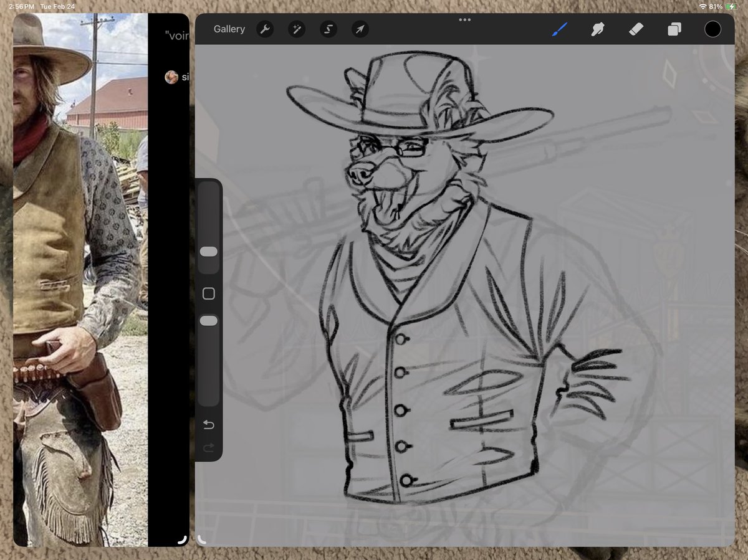Open the Layers panel

tap(674, 29)
